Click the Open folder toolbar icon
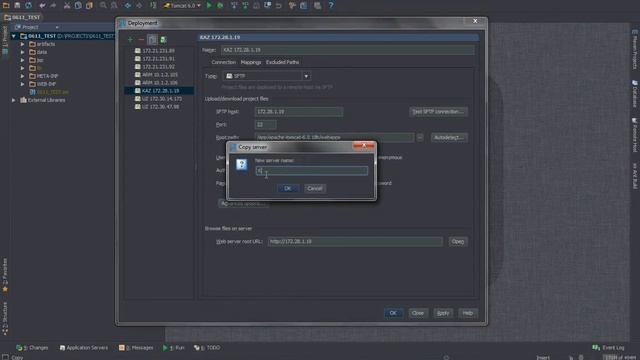The width and height of the screenshot is (640, 360). pyautogui.click(x=6, y=5)
